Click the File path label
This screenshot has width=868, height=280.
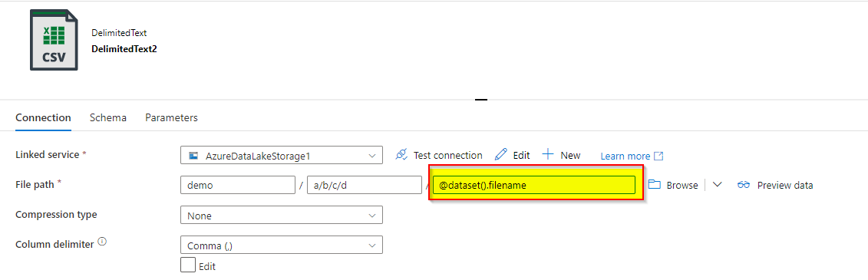[35, 184]
